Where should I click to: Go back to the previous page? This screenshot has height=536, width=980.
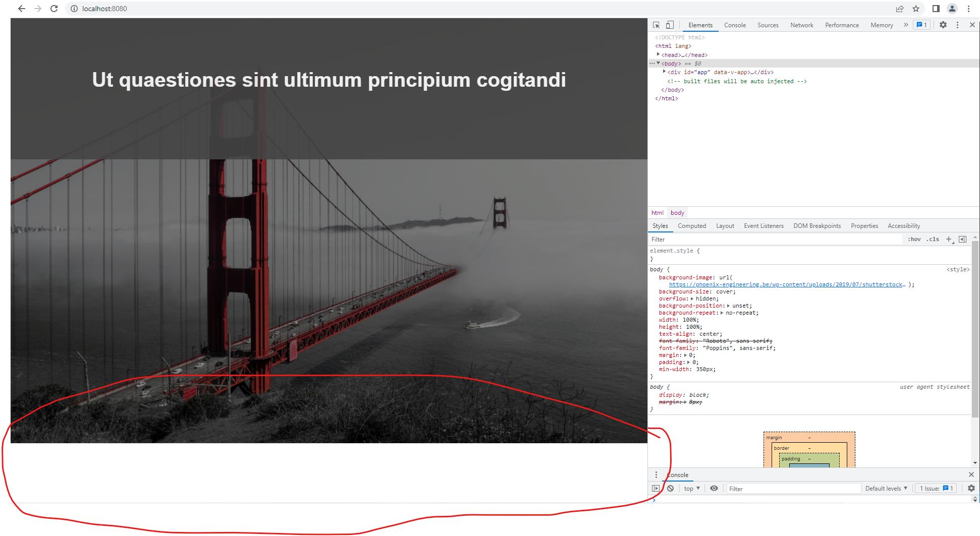[21, 9]
